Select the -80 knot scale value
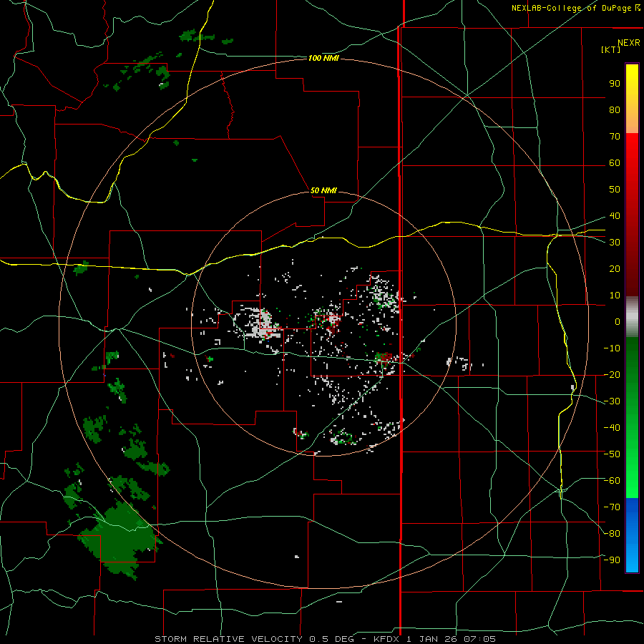644x644 pixels. [612, 534]
